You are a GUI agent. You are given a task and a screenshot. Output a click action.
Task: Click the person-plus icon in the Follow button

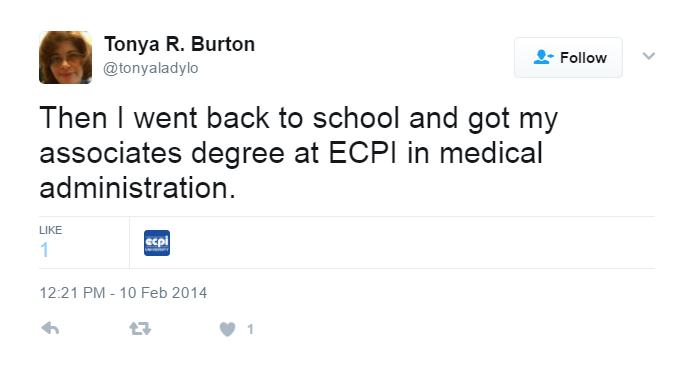click(543, 57)
